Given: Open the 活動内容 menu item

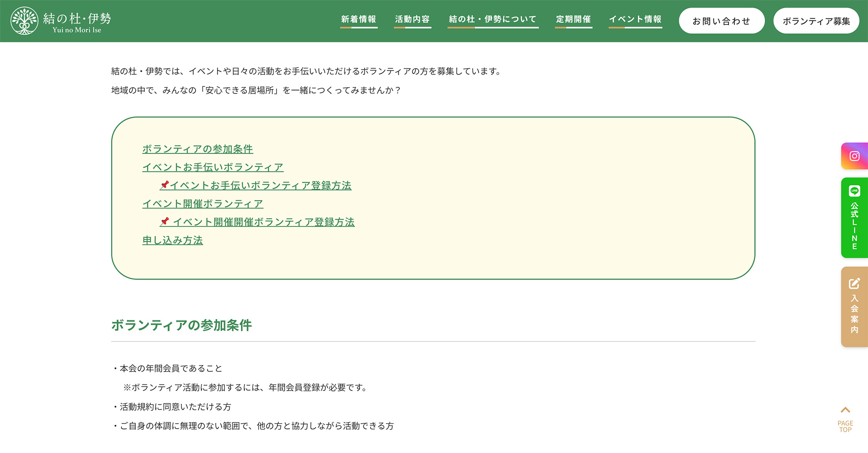Looking at the screenshot, I should pos(412,20).
